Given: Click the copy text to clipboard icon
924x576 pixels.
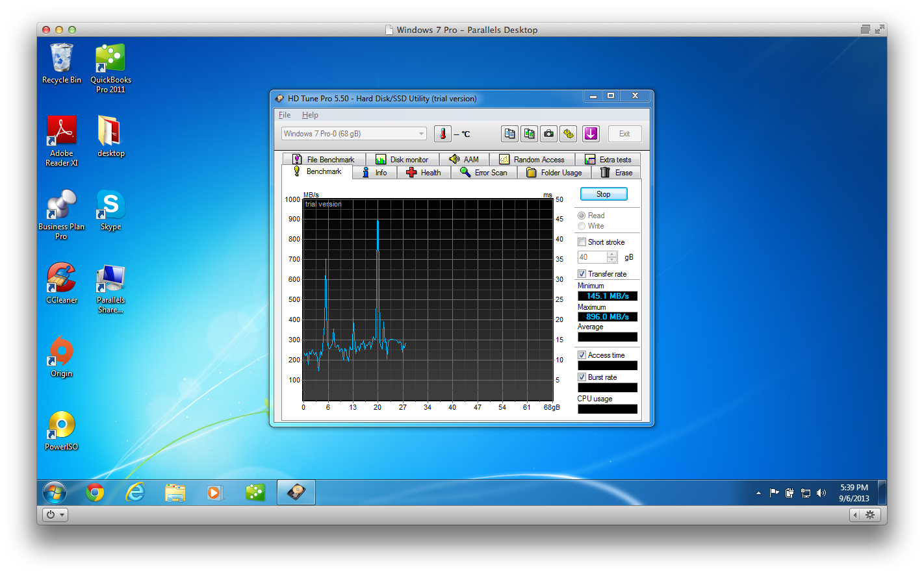Looking at the screenshot, I should coord(509,133).
